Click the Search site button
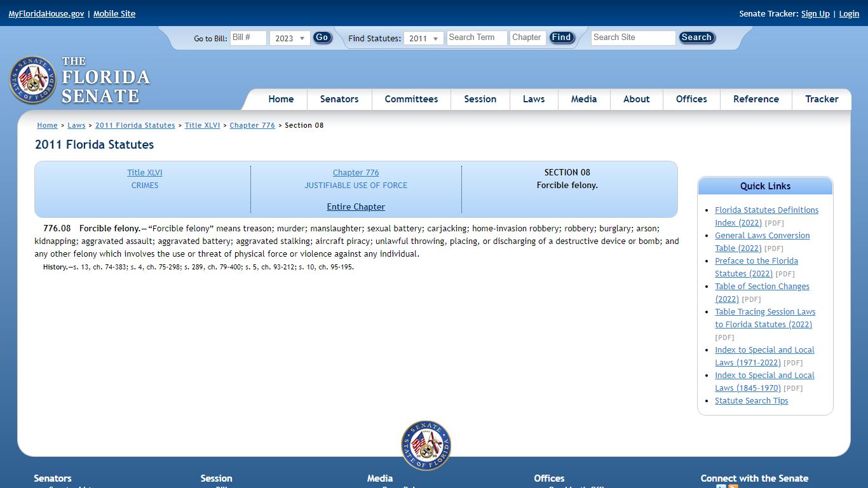Viewport: 868px width, 488px height. 696,37
